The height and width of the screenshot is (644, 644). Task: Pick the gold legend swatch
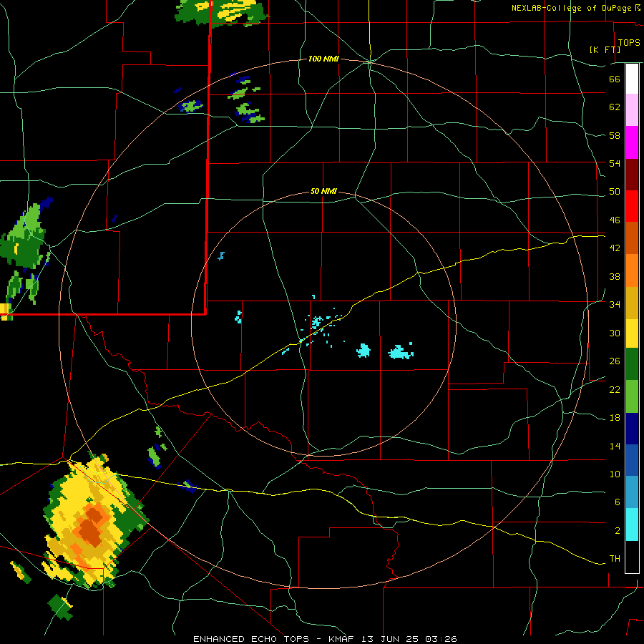click(632, 303)
